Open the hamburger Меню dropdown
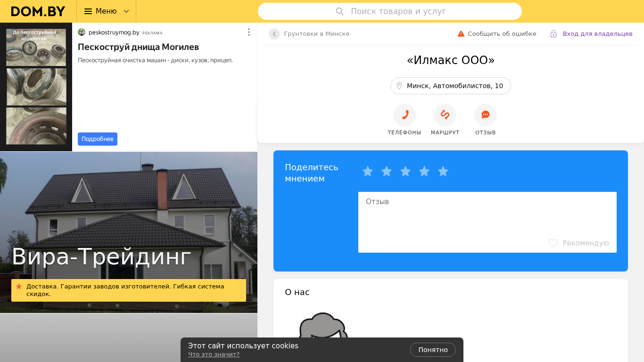644x362 pixels. (x=107, y=11)
